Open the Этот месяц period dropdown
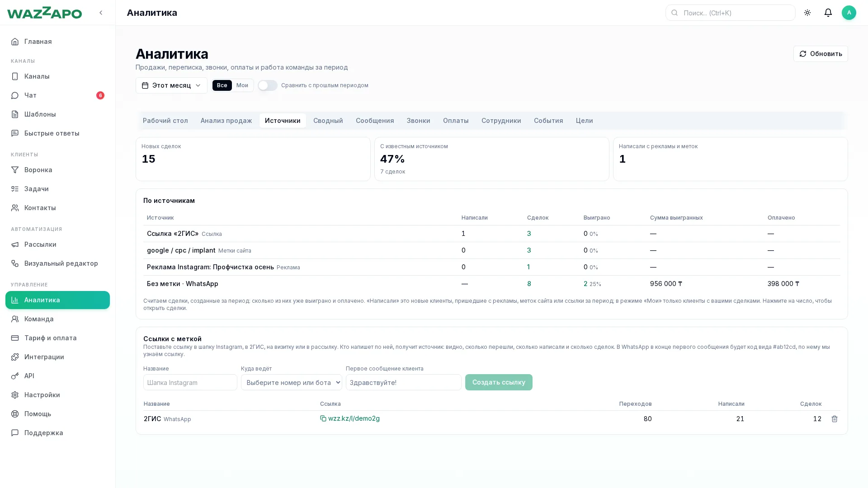Screen dimensions: 868x488 (171, 85)
